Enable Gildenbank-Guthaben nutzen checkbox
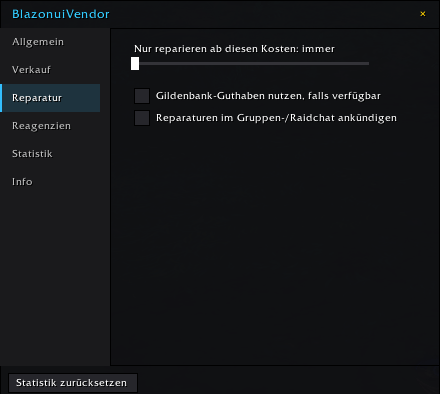 point(142,96)
